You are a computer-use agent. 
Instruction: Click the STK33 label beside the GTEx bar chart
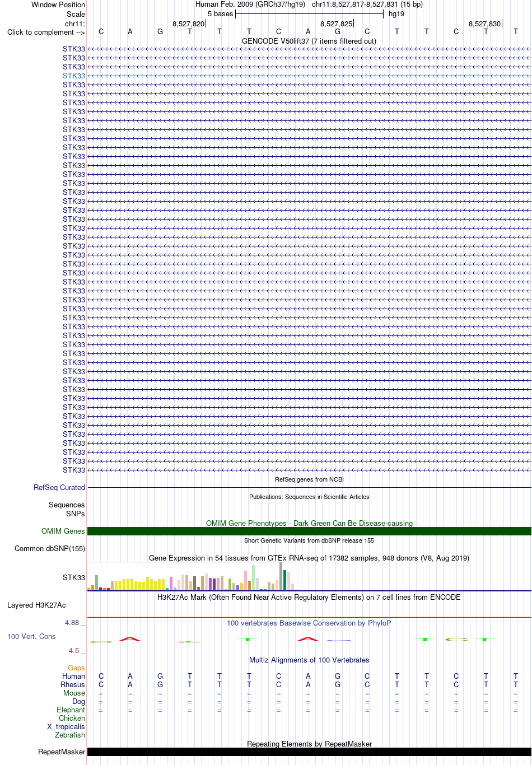[x=74, y=577]
